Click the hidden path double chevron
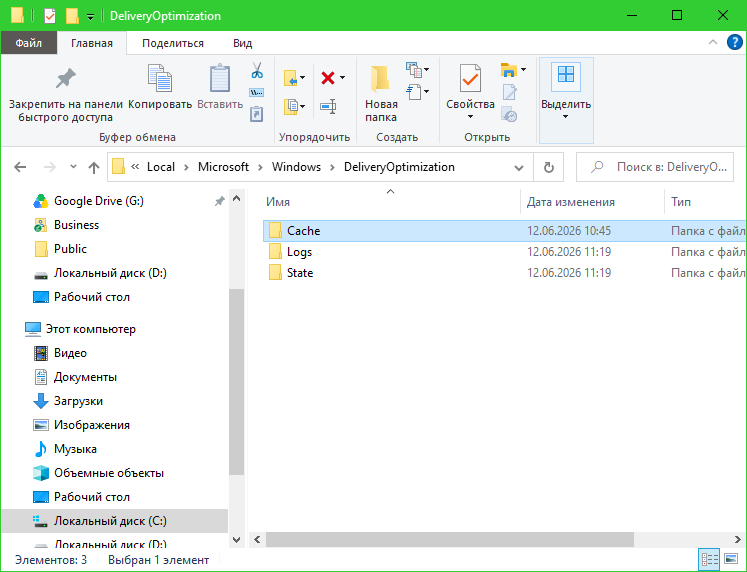The height and width of the screenshot is (572, 747). (135, 167)
